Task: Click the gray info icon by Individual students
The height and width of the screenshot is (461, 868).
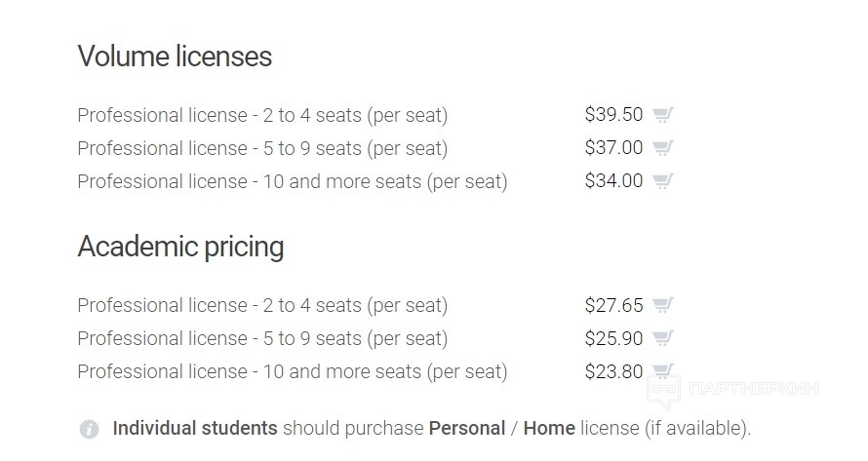Action: click(89, 429)
